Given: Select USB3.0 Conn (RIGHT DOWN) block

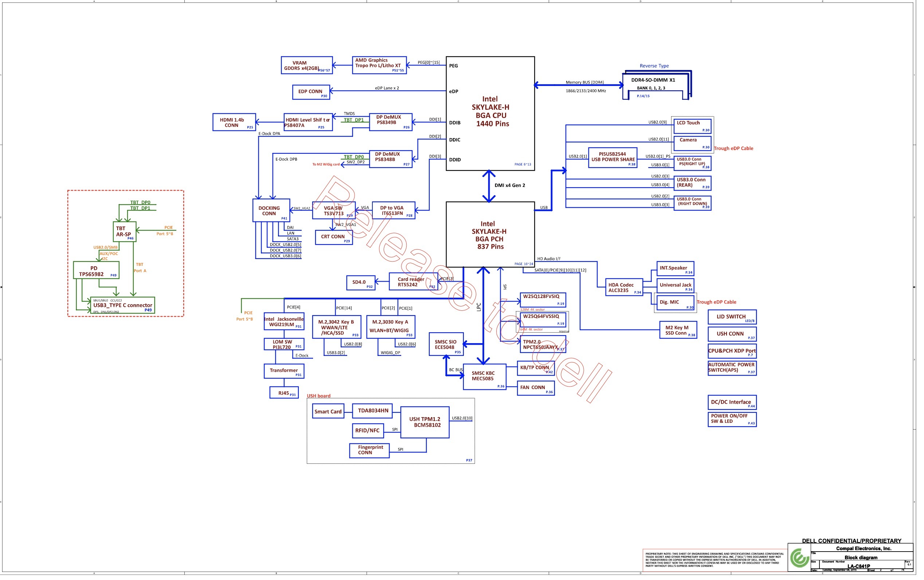Looking at the screenshot, I should click(x=692, y=203).
